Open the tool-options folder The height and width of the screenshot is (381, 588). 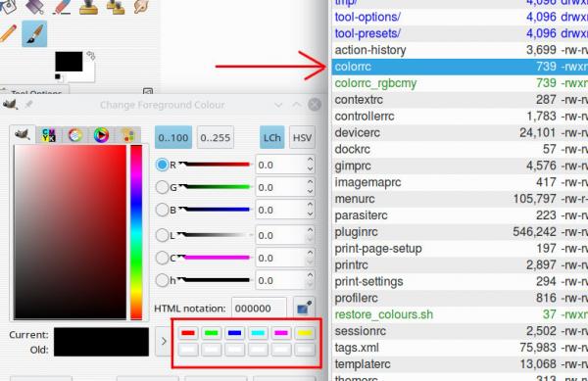click(x=367, y=17)
